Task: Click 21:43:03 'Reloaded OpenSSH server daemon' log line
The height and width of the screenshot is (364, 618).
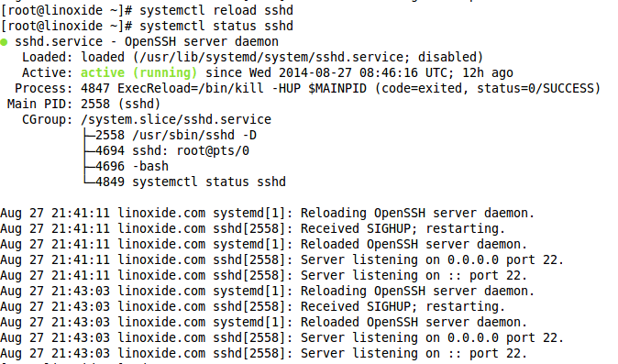Action: [264, 322]
